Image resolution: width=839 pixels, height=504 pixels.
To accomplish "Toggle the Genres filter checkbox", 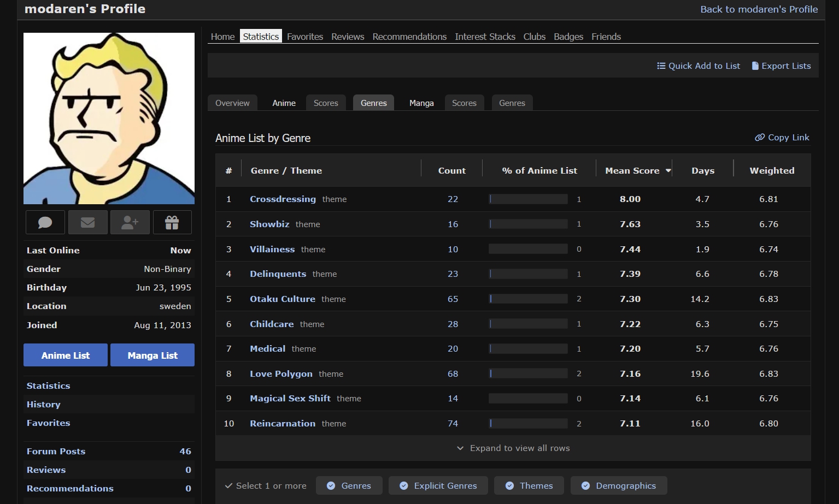I will click(349, 485).
